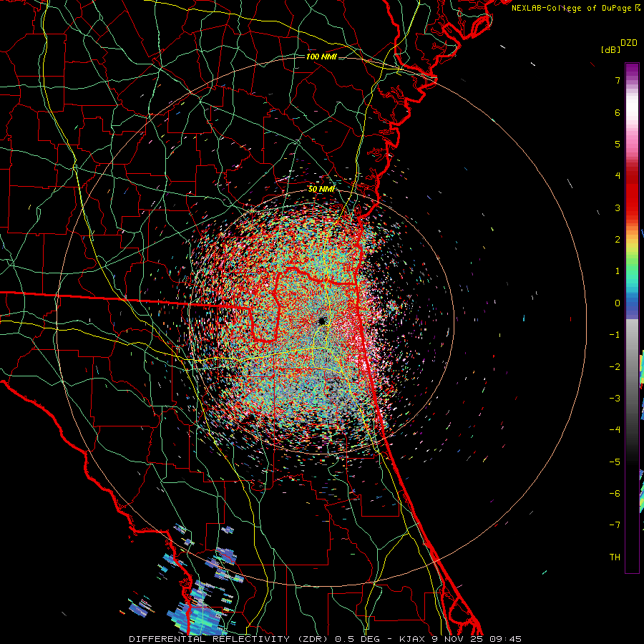Click the [dB] unit label

610,49
